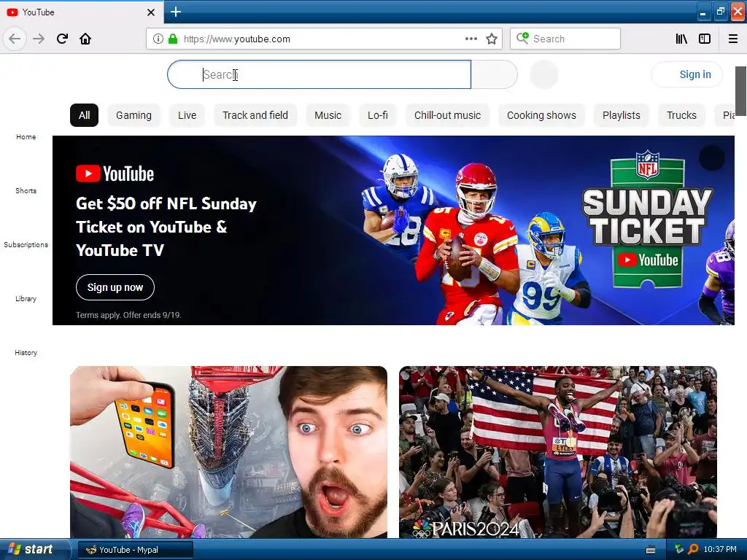Reload the YouTube page
Image resolution: width=747 pixels, height=560 pixels.
62,39
